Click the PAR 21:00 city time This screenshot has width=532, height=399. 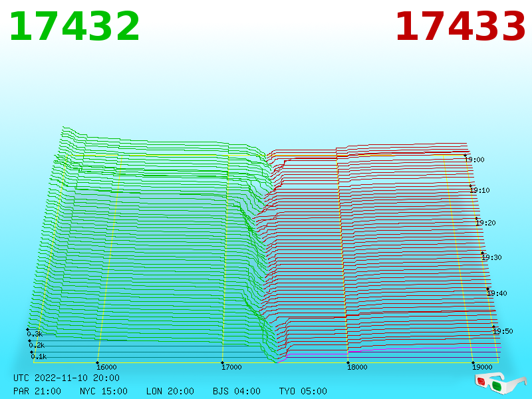[x=37, y=391]
